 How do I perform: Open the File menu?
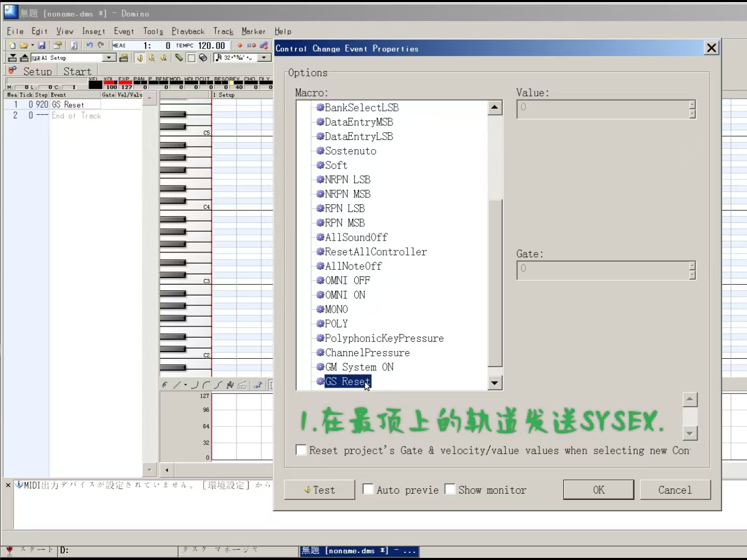(15, 31)
